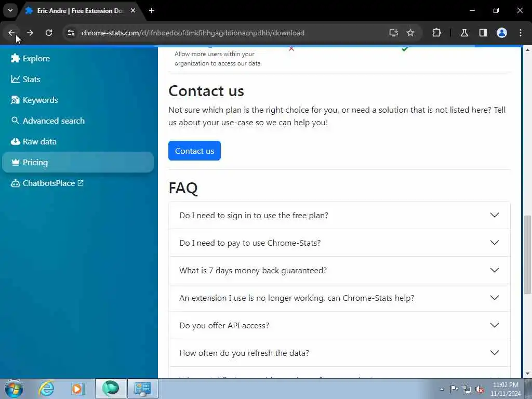Select the Eric Andre Free Extension tab
Image resolution: width=532 pixels, height=399 pixels.
79,10
